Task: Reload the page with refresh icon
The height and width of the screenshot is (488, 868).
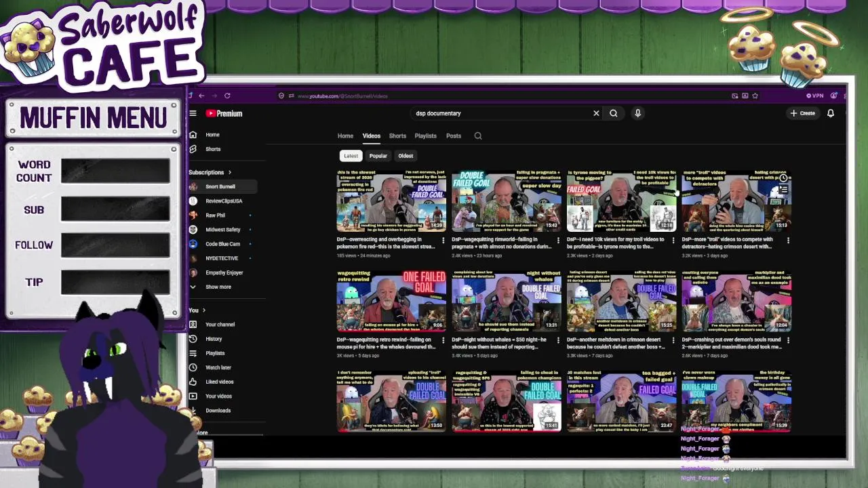Action: [x=227, y=96]
